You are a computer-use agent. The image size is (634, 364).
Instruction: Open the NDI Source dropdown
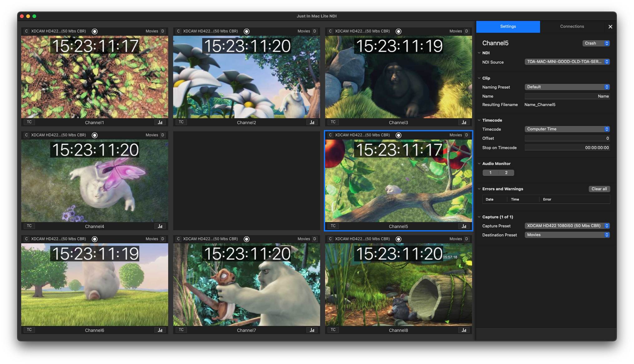coord(567,62)
